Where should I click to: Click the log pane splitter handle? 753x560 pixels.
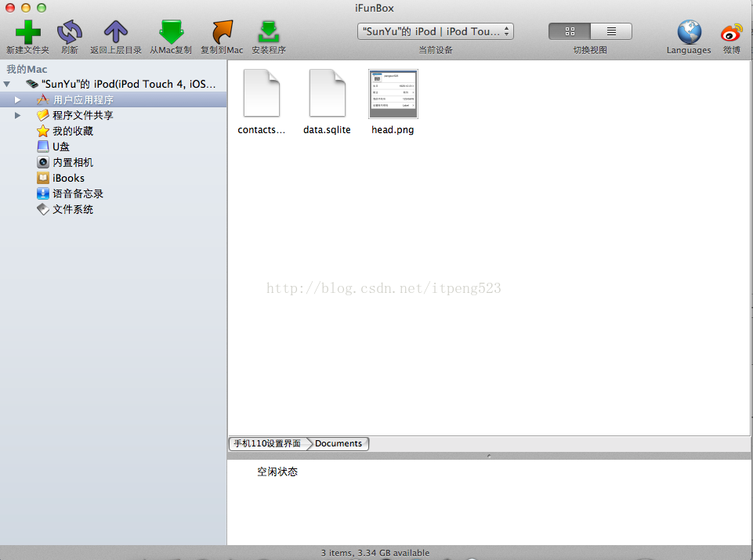[489, 456]
